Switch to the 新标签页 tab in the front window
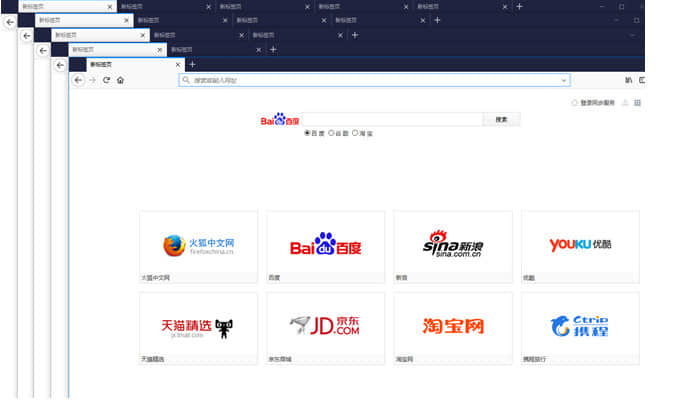This screenshot has width=674, height=412. coord(135,65)
